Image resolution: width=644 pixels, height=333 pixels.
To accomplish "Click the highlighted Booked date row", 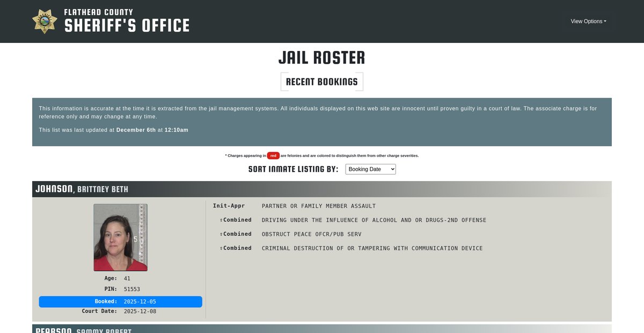I will click(120, 301).
